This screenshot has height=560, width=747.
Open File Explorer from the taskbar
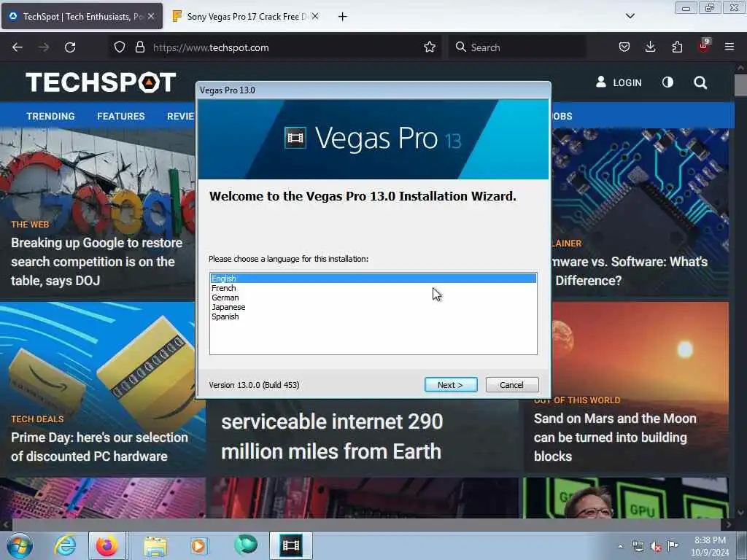[155, 545]
